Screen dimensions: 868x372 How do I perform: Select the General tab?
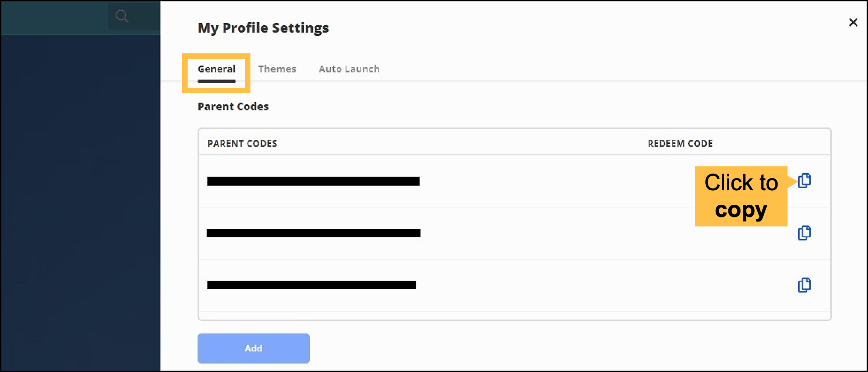point(217,69)
